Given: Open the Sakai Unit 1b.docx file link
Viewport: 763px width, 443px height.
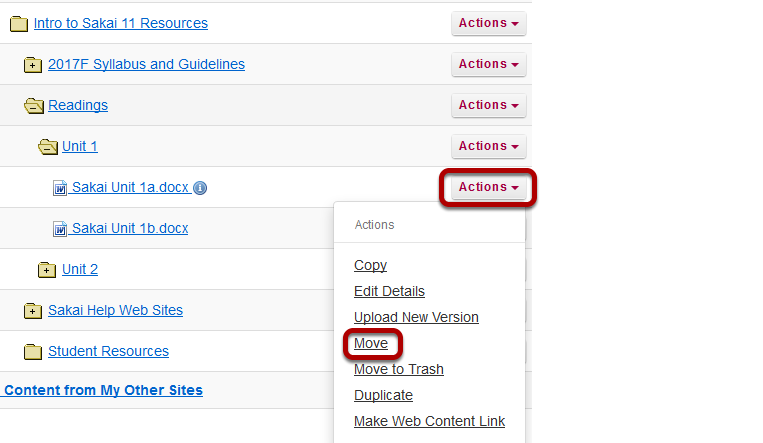Looking at the screenshot, I should (x=130, y=228).
